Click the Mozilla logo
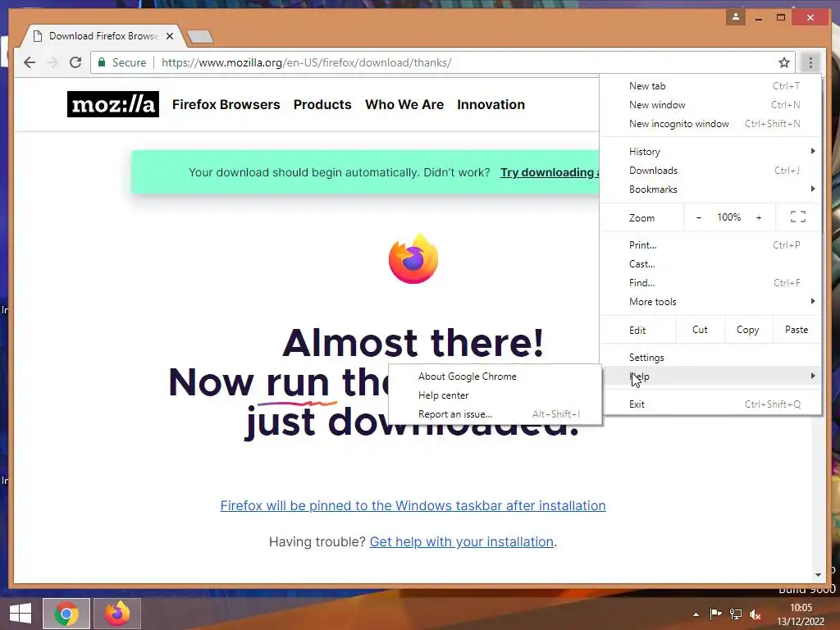Screen dimensions: 840x630 (x=113, y=104)
